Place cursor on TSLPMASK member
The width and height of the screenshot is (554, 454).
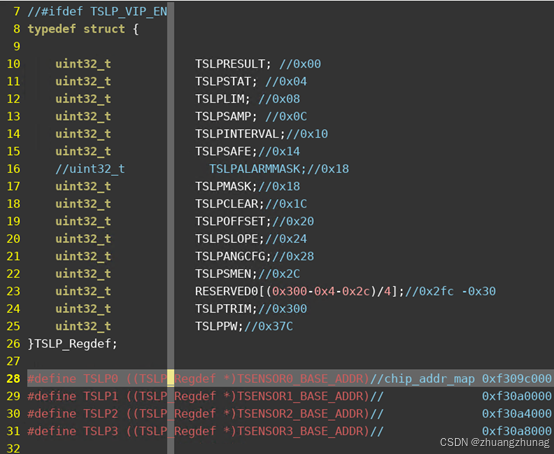point(223,186)
